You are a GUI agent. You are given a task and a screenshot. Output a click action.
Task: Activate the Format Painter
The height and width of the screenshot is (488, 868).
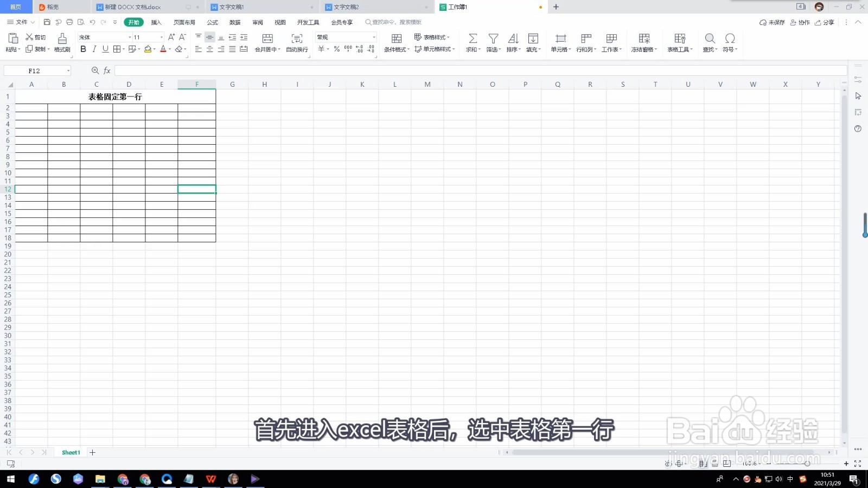61,42
